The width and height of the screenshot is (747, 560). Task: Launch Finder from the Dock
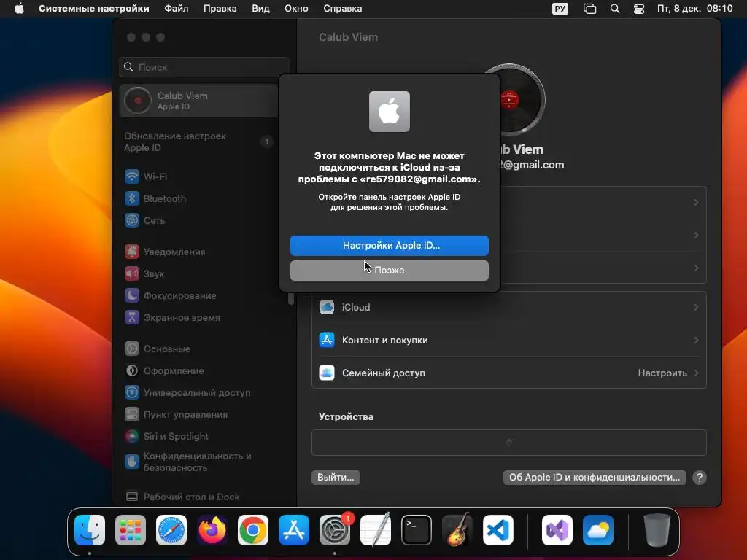pyautogui.click(x=90, y=531)
